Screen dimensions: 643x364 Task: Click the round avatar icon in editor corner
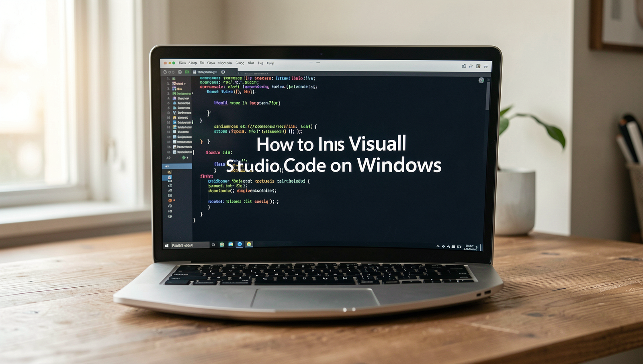pos(481,80)
